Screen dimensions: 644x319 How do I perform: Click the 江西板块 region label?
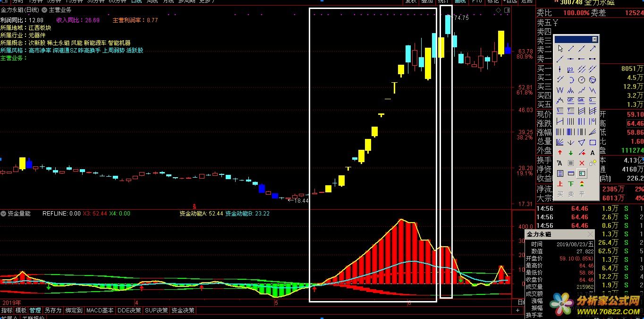[40, 27]
